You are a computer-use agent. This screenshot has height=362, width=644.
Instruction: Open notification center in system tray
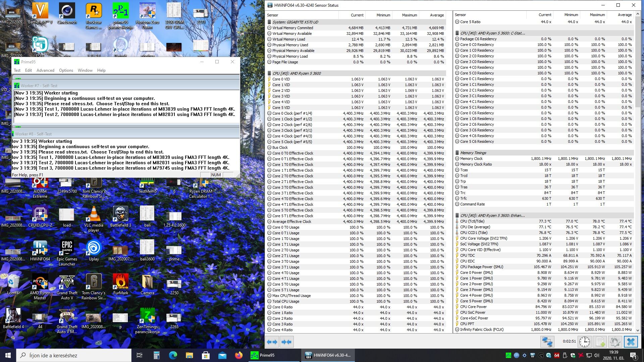tap(633, 355)
